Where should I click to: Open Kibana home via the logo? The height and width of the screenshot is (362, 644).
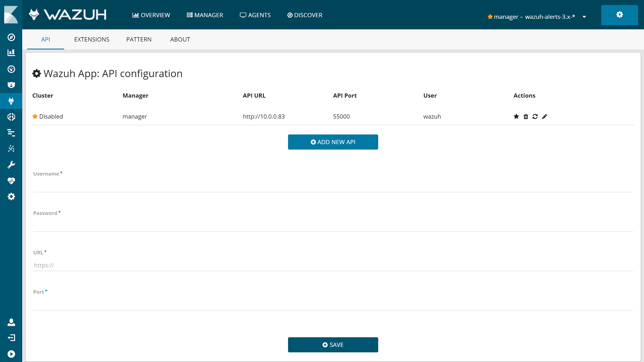click(11, 14)
